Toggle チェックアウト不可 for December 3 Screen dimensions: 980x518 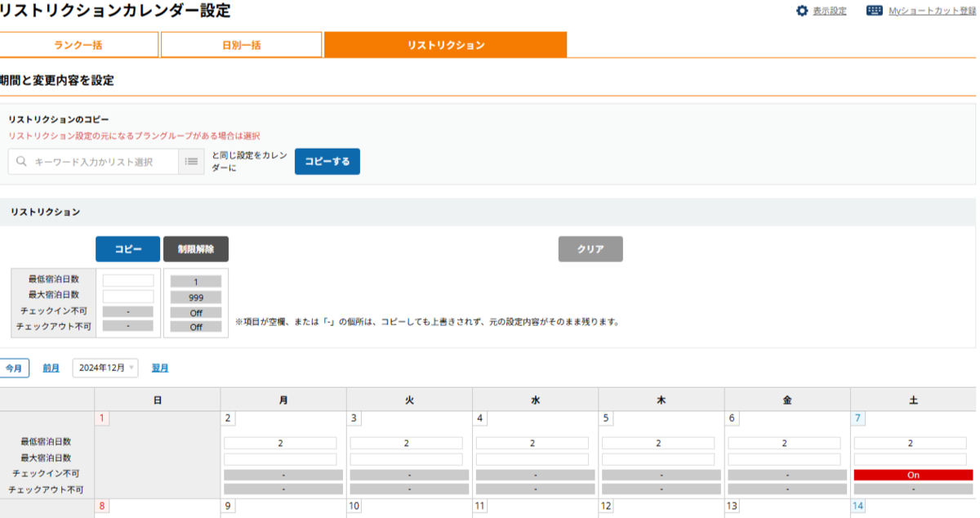[409, 489]
